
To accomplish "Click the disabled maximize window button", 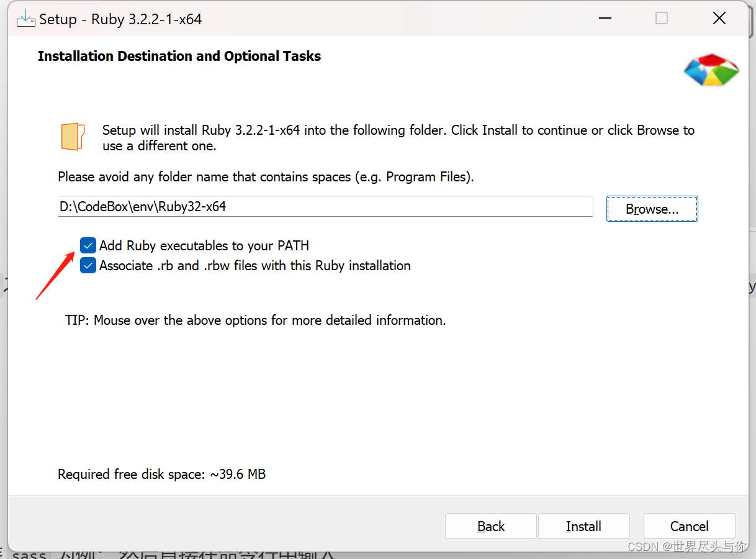I will tap(662, 19).
